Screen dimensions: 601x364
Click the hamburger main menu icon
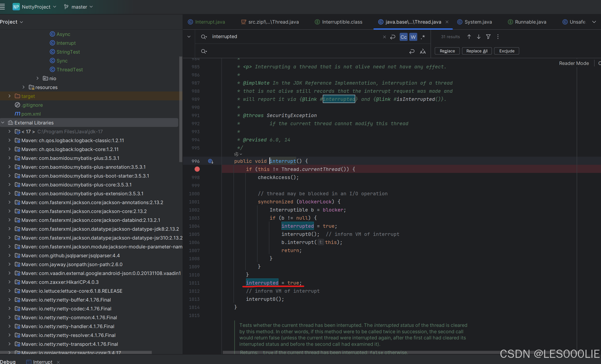pos(3,7)
